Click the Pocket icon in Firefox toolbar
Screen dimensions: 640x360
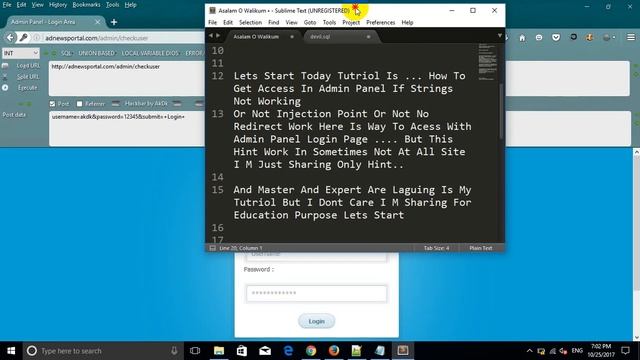tap(556, 38)
